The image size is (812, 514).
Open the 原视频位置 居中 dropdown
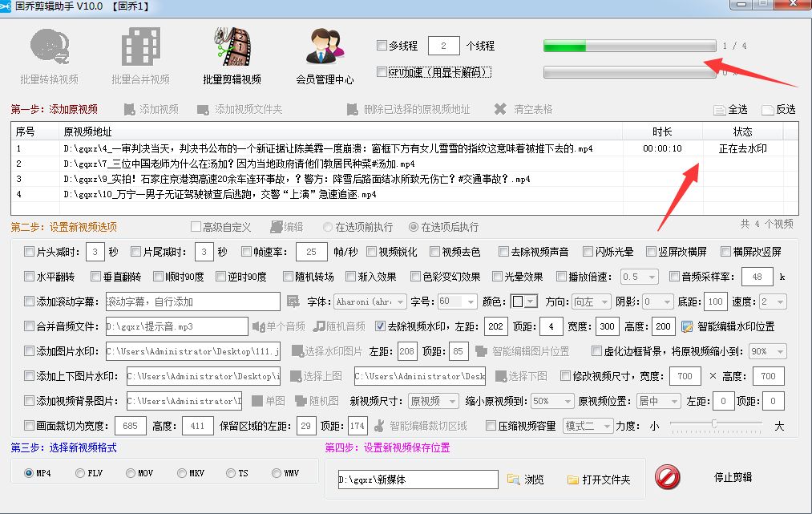click(x=657, y=401)
